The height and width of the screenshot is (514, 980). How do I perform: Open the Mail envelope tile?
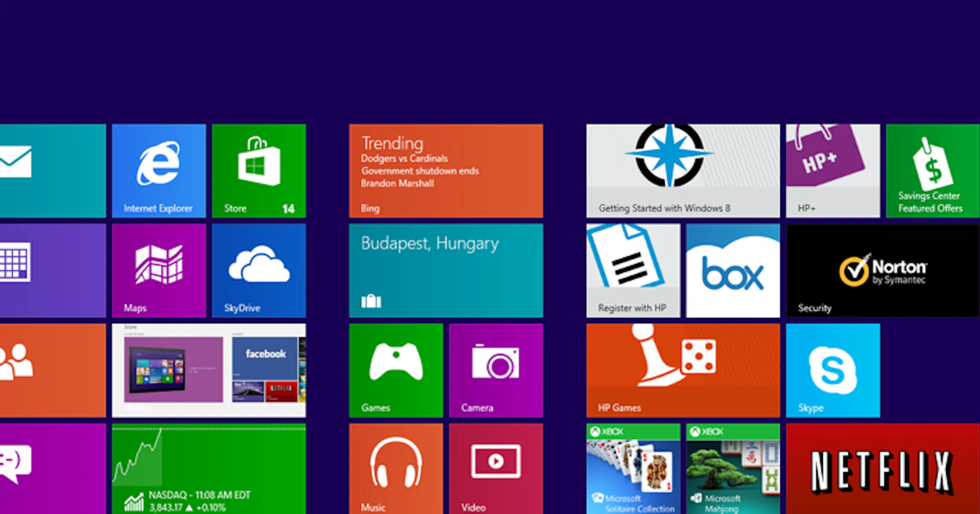coord(53,171)
